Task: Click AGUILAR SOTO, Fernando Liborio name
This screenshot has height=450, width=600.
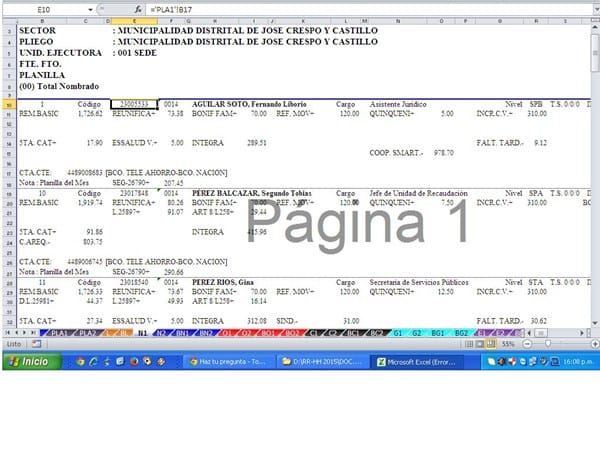Action: pyautogui.click(x=249, y=104)
